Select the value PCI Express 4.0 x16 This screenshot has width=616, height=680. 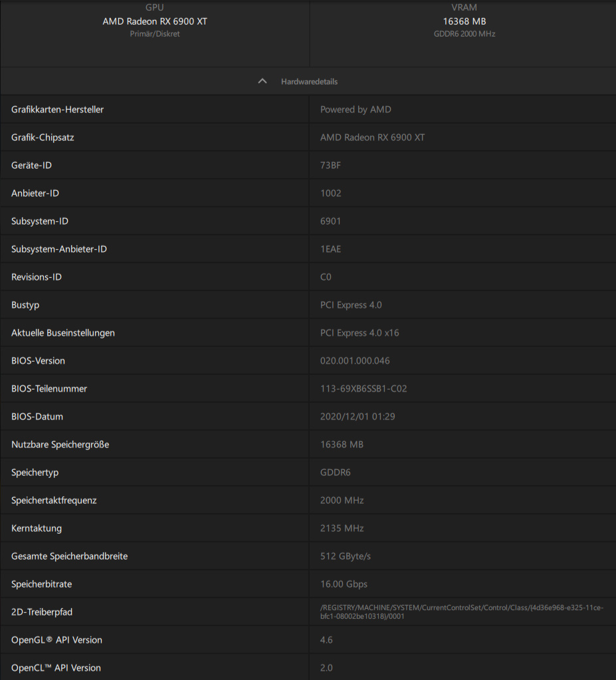pyautogui.click(x=359, y=332)
